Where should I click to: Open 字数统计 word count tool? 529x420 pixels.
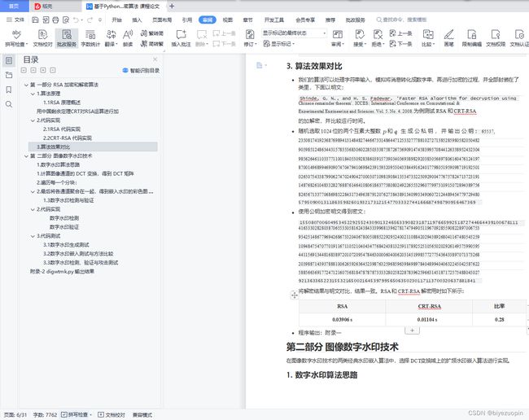pos(90,37)
